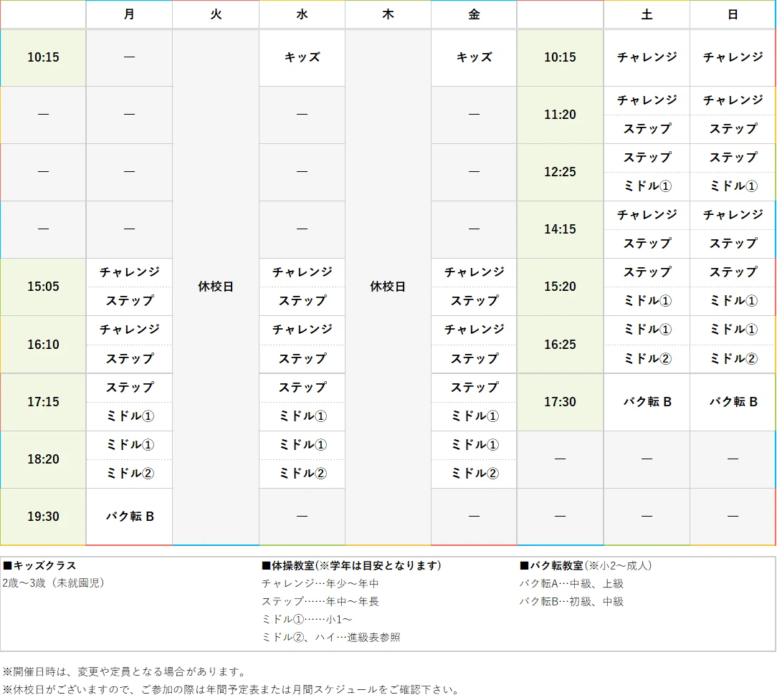Click the 15:05 time slot label
Image resolution: width=777 pixels, height=700 pixels.
coord(42,287)
